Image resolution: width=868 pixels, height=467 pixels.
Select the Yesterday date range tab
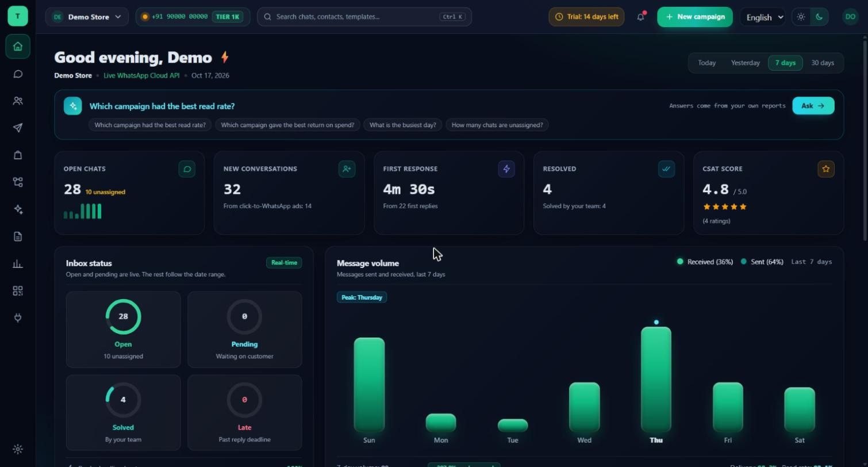(x=745, y=63)
